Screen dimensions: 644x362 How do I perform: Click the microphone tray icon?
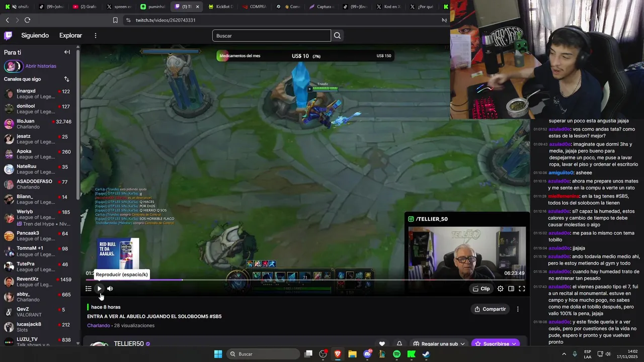click(575, 354)
